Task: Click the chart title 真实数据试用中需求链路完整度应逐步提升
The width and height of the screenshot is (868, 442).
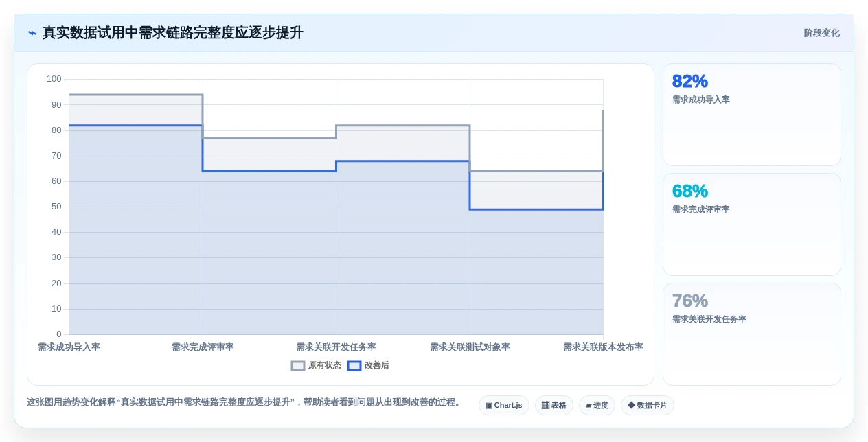Action: (x=172, y=33)
